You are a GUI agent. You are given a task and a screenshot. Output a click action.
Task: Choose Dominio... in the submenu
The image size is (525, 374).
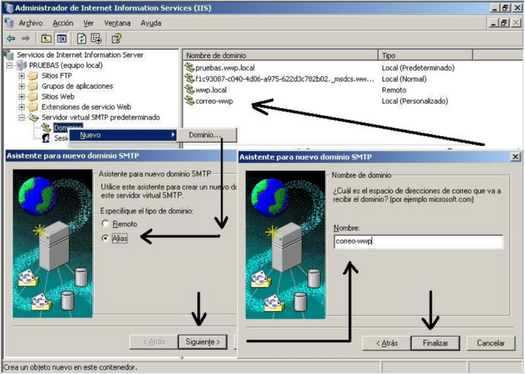point(207,135)
